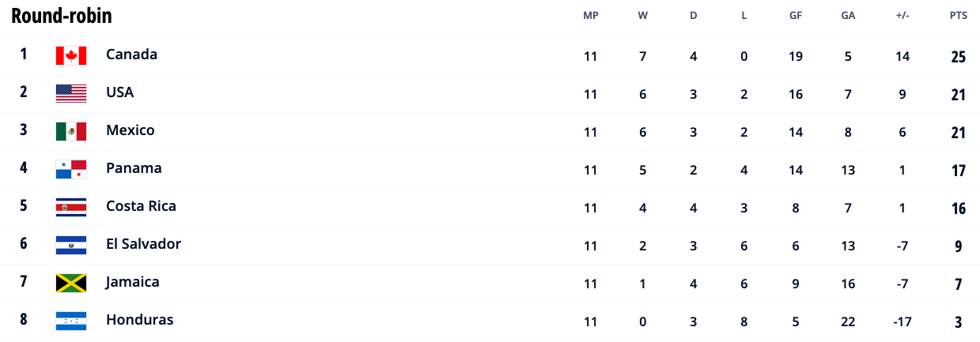This screenshot has width=980, height=342.
Task: Click Honduras's -17 goal difference
Action: tap(902, 321)
